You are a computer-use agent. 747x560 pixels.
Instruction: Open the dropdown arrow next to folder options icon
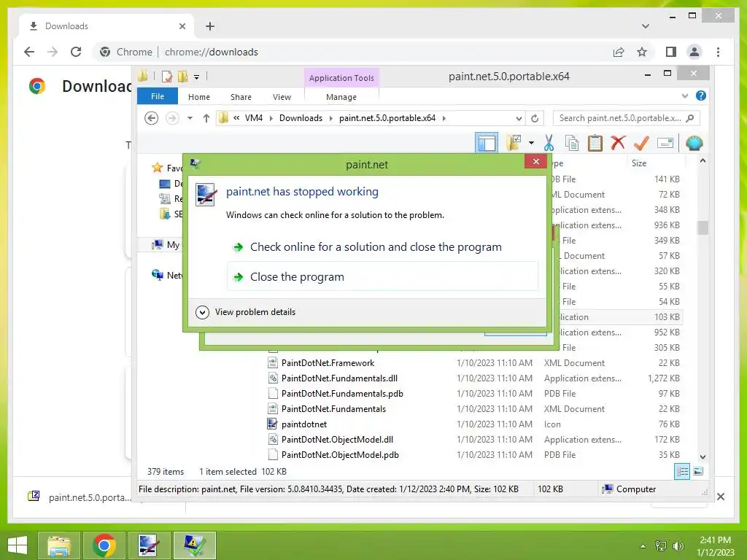click(x=531, y=143)
